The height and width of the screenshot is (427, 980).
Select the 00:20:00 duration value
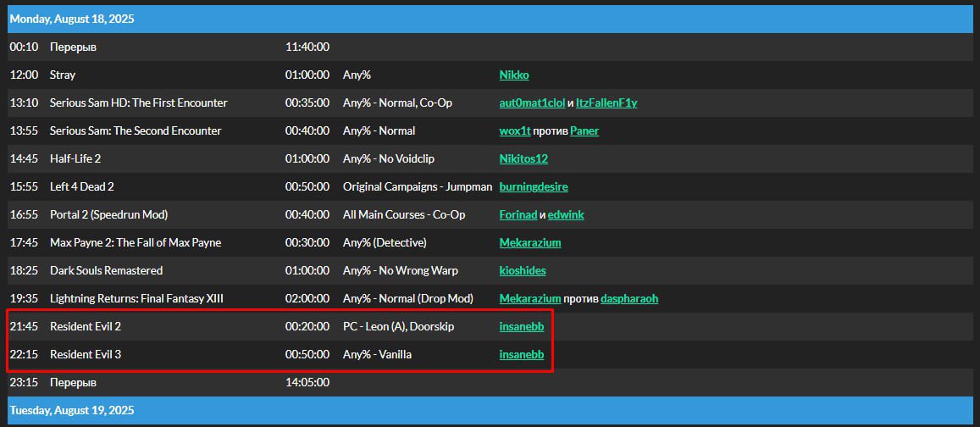click(307, 327)
